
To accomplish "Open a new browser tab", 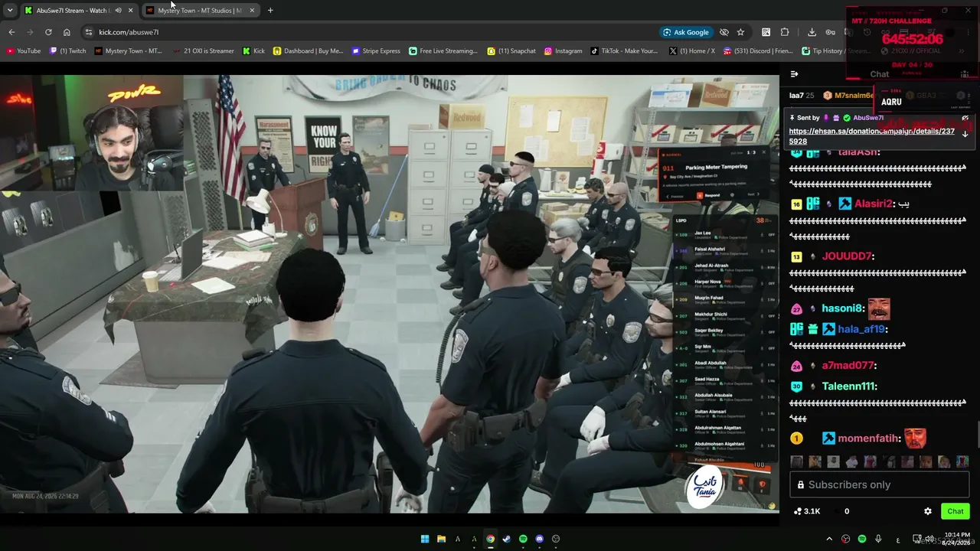I will pyautogui.click(x=270, y=11).
